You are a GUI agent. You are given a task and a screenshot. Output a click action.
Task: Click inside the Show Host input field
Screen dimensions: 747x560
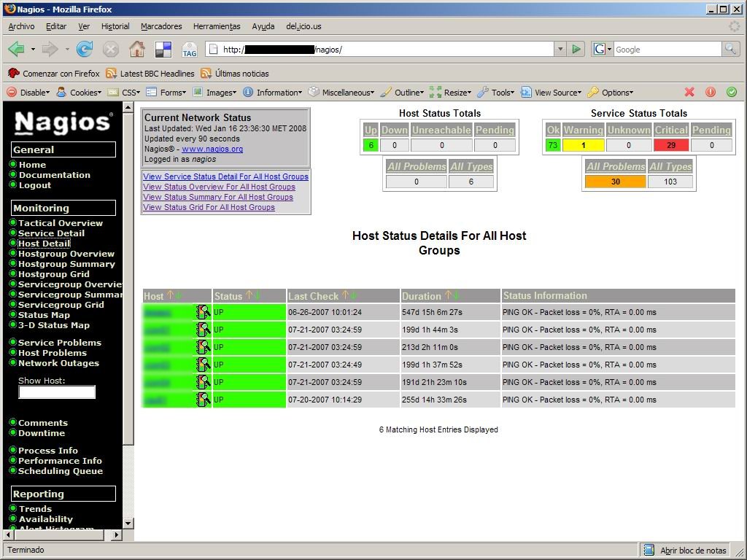(x=57, y=392)
